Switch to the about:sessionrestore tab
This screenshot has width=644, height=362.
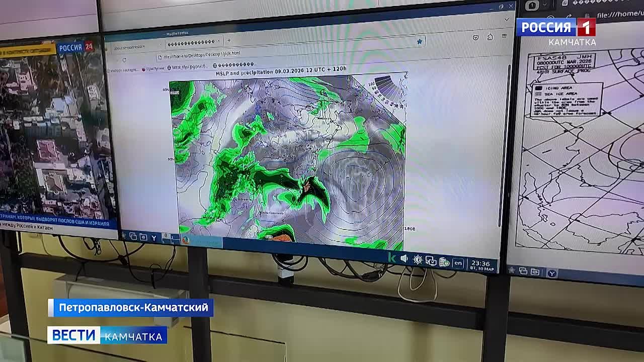coord(132,47)
